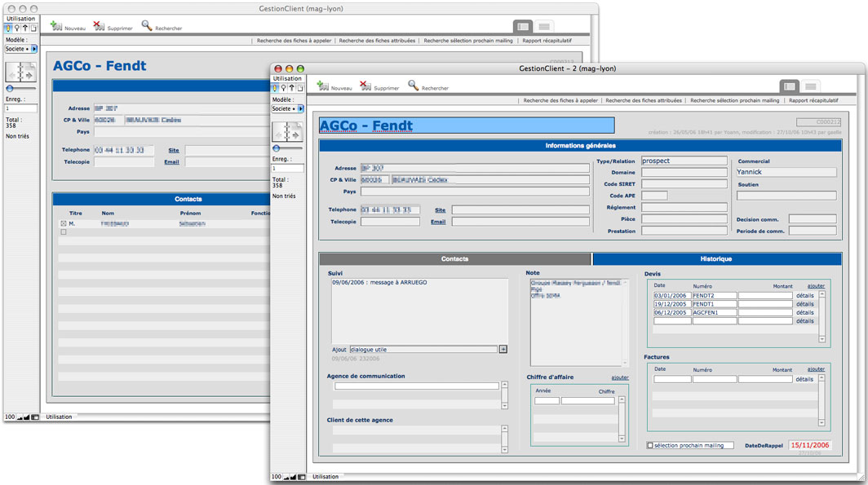This screenshot has height=485, width=868.
Task: Toggle checkbox on contact row 'M.' in back window
Action: click(64, 224)
